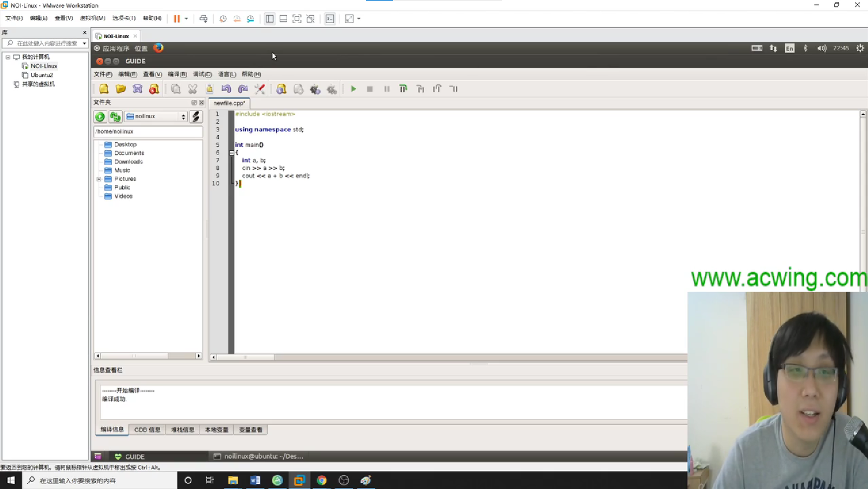Open GUIDE 文件(F) menu
868x489 pixels.
pyautogui.click(x=103, y=74)
